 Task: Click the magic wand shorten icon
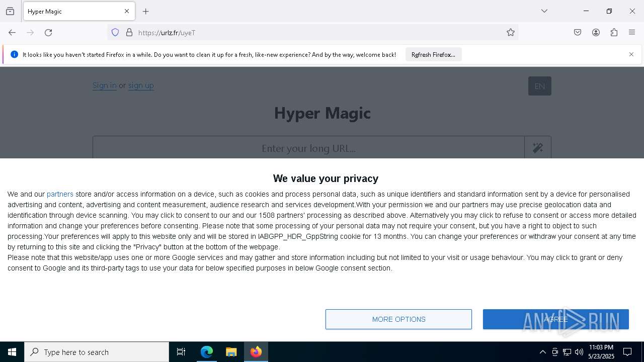tap(538, 148)
